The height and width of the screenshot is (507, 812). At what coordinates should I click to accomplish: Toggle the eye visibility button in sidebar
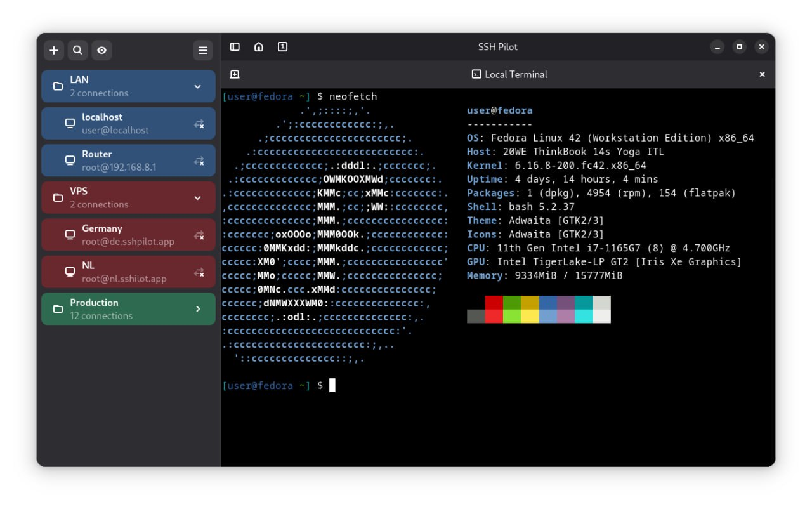[101, 50]
